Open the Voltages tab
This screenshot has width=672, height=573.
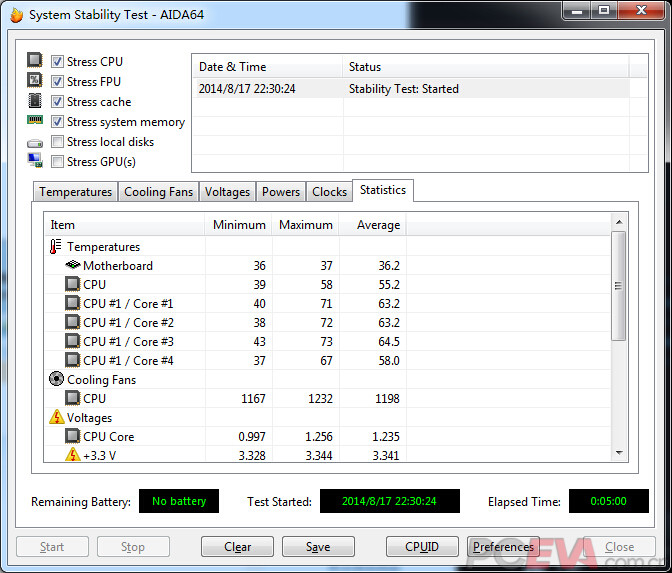(x=227, y=192)
